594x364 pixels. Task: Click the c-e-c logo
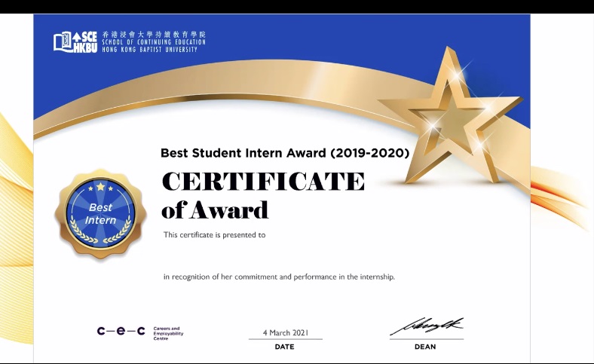click(x=121, y=331)
